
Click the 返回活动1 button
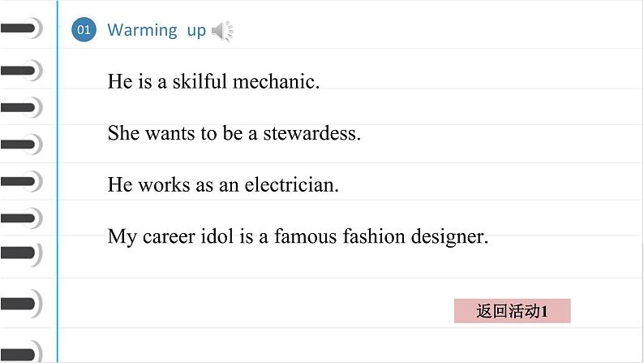513,311
